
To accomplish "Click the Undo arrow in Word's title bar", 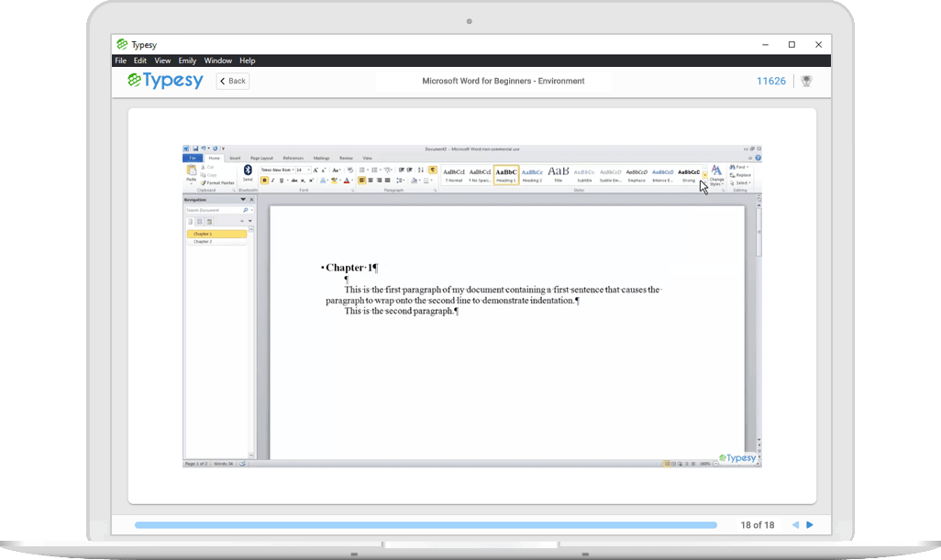I will [203, 148].
